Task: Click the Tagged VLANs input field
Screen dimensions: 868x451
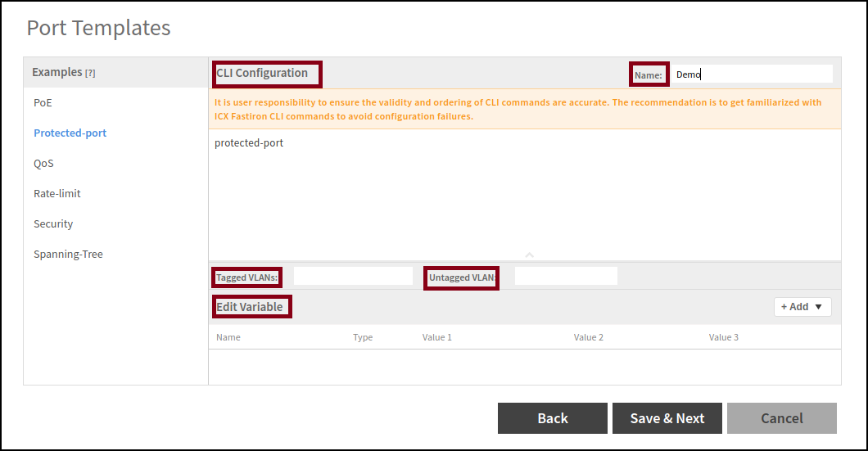Action: (x=353, y=276)
